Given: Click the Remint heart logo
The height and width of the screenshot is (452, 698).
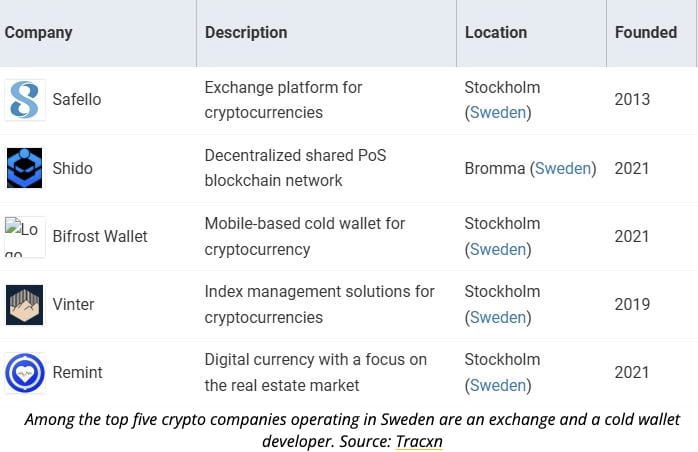Looking at the screenshot, I should pos(24,372).
